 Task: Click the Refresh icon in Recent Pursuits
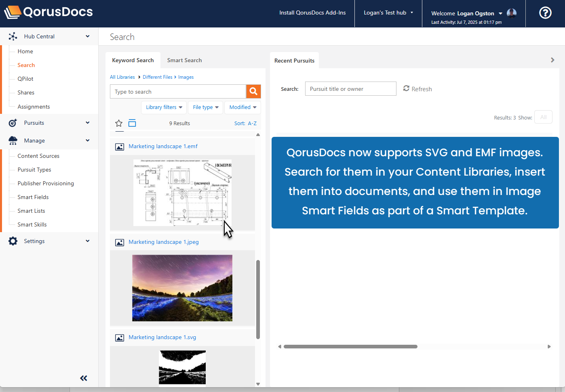pyautogui.click(x=406, y=88)
